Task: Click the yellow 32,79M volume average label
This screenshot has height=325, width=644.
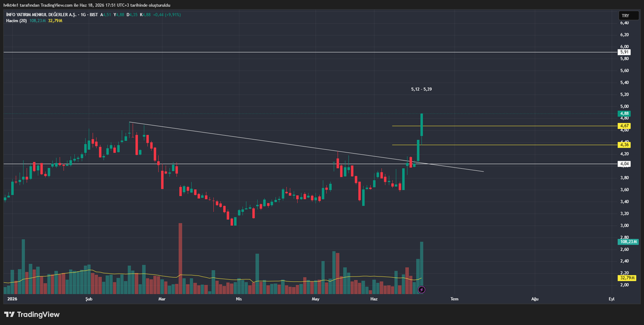Action: pyautogui.click(x=627, y=278)
